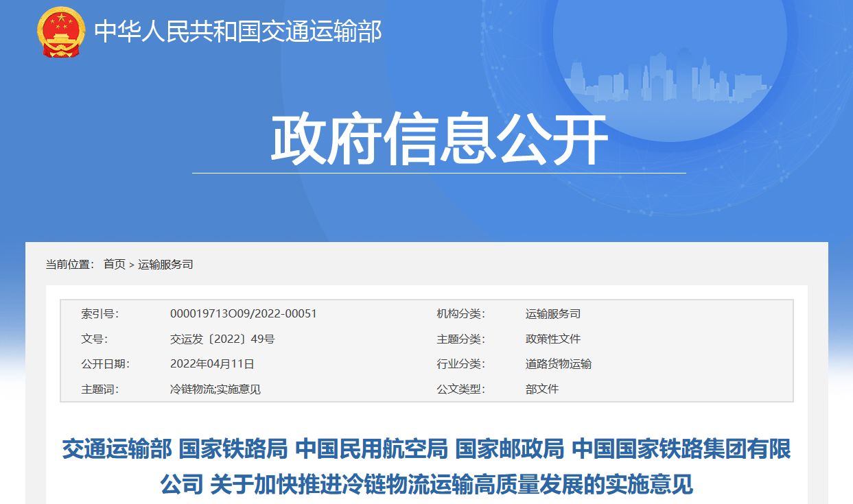853x504 pixels.
Task: Select 道路货物运输 industry classification value
Action: (x=559, y=364)
